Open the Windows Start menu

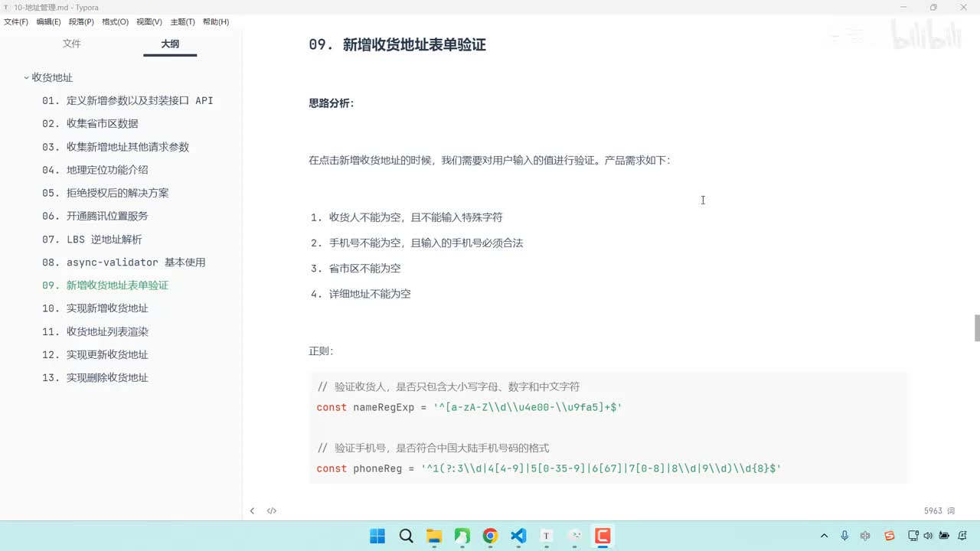coord(377,536)
